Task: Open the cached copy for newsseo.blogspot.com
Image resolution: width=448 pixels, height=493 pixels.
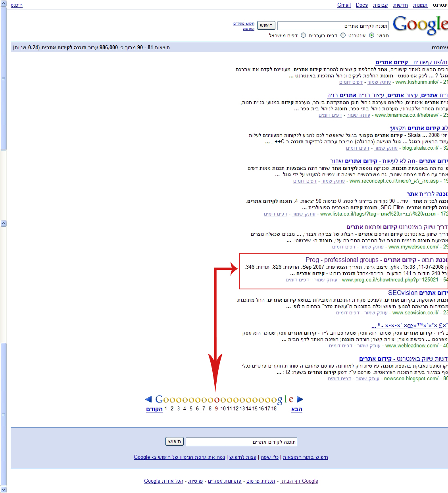Action: (x=367, y=379)
